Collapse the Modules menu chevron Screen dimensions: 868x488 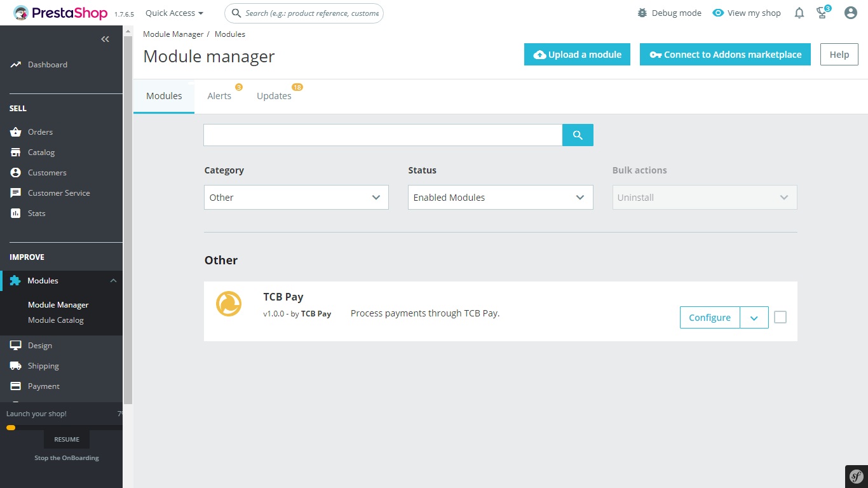click(x=113, y=281)
